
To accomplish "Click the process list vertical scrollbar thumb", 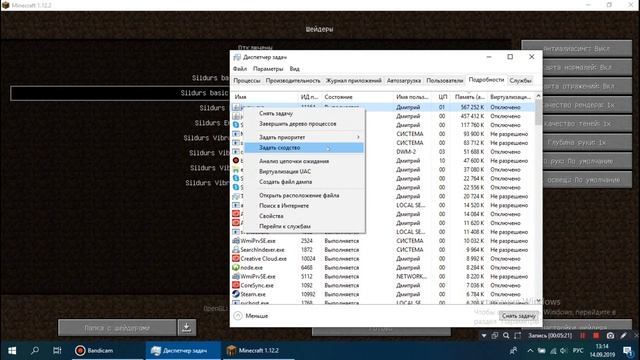I will tap(538, 113).
